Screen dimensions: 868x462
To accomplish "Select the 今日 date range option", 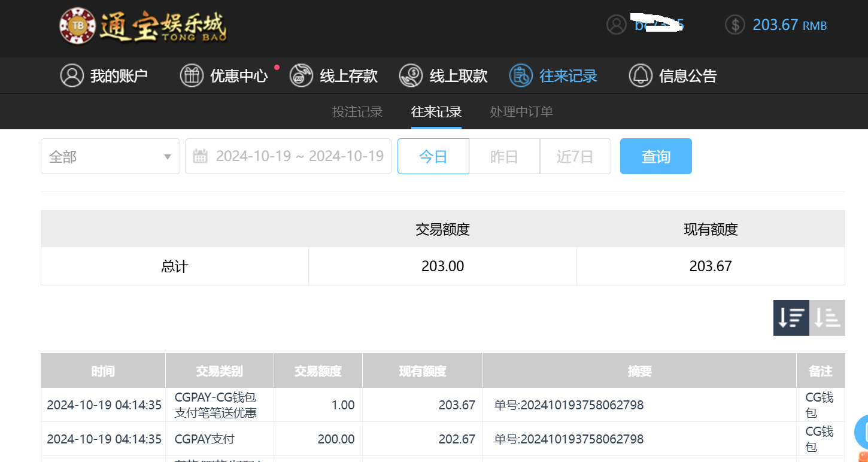I will coord(433,157).
